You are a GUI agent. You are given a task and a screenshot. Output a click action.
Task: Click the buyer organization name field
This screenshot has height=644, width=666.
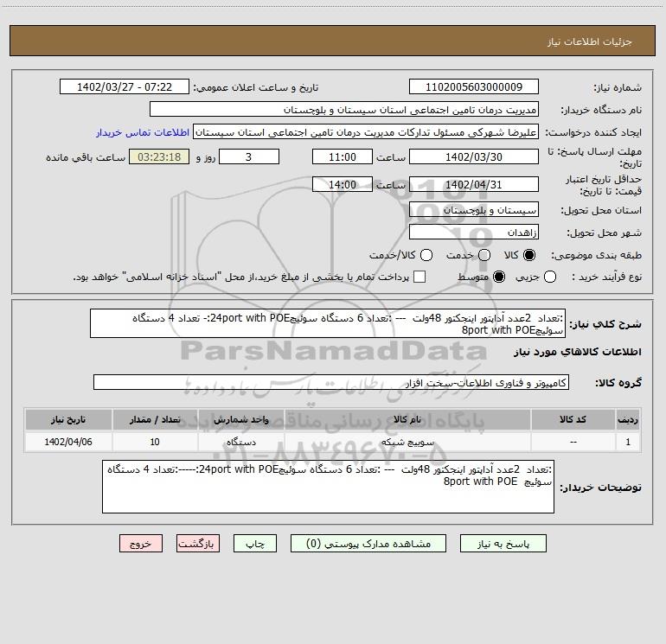tap(344, 110)
